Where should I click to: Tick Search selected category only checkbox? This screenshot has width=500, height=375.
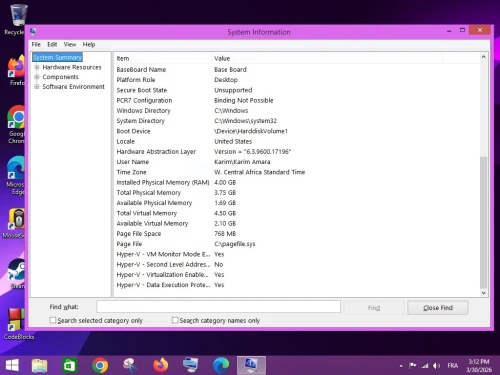pos(53,320)
